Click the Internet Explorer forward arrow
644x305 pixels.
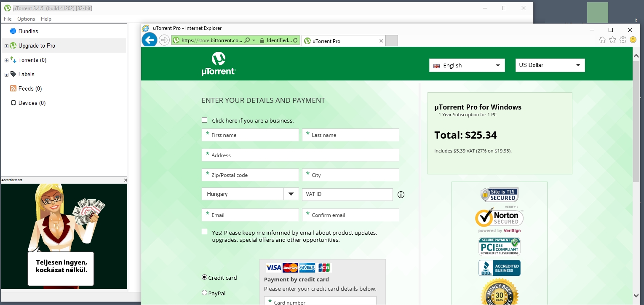[x=164, y=40]
